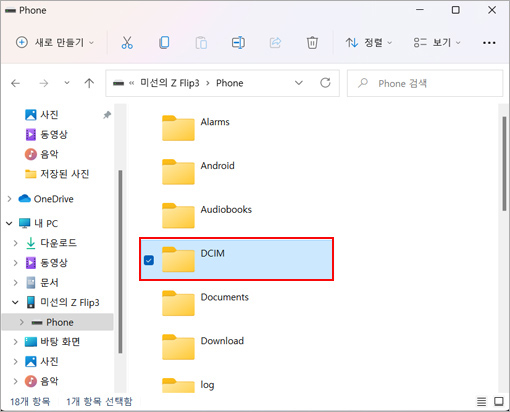Viewport: 510px width, 412px height.
Task: Click Phone in the address path
Action: point(230,83)
